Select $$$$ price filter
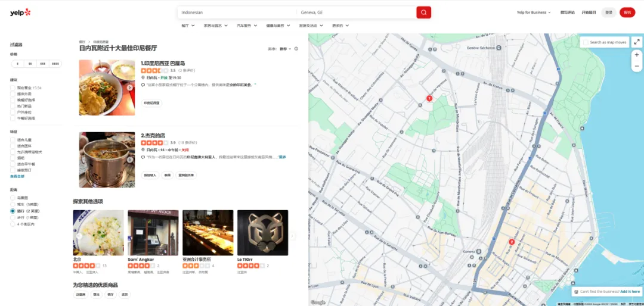The width and height of the screenshot is (644, 306). click(55, 64)
